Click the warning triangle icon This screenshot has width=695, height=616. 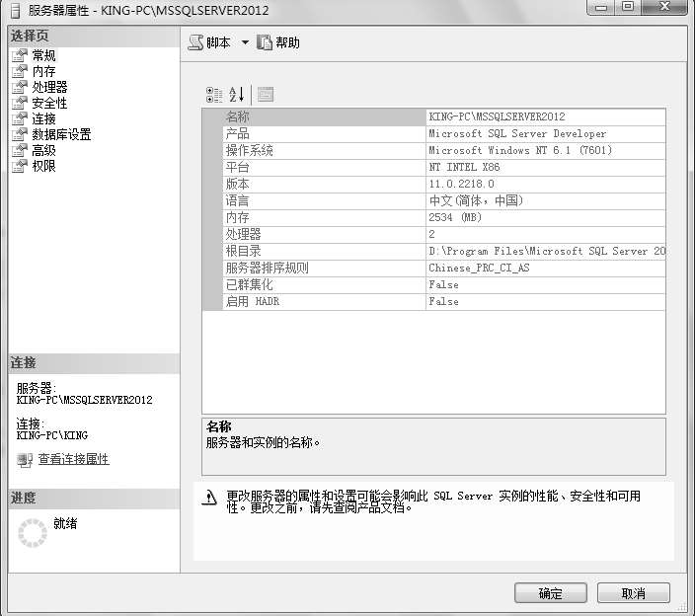209,498
